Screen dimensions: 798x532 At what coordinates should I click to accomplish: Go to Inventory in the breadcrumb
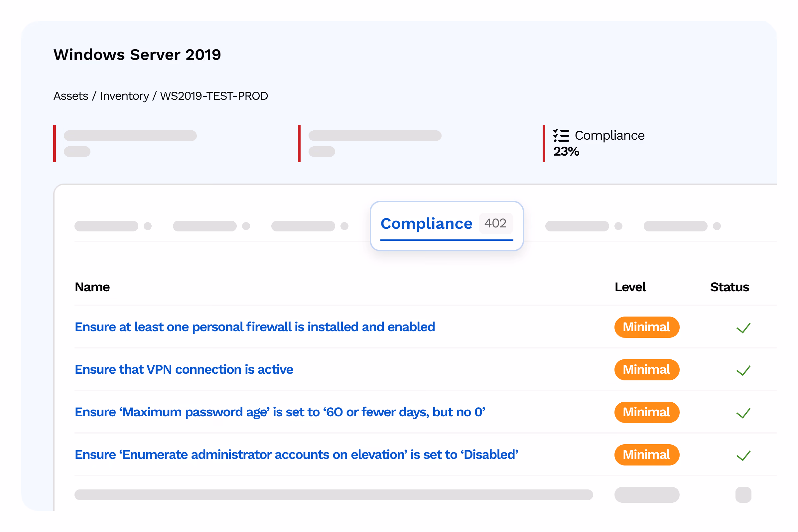coord(124,96)
